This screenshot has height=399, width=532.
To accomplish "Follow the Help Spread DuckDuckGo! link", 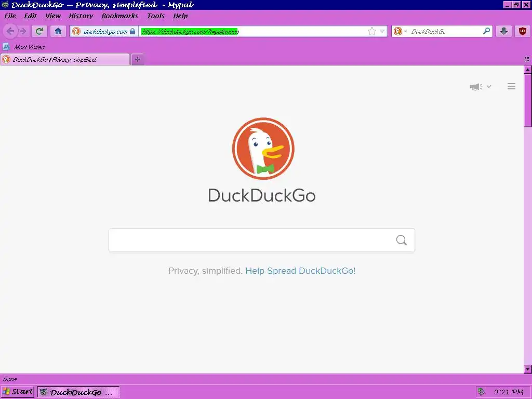I will [300, 271].
